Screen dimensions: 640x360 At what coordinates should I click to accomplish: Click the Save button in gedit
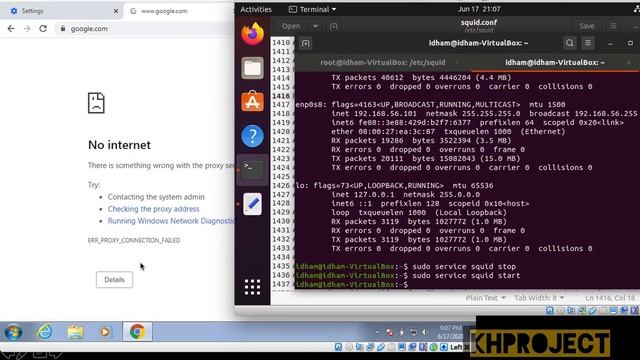click(587, 26)
